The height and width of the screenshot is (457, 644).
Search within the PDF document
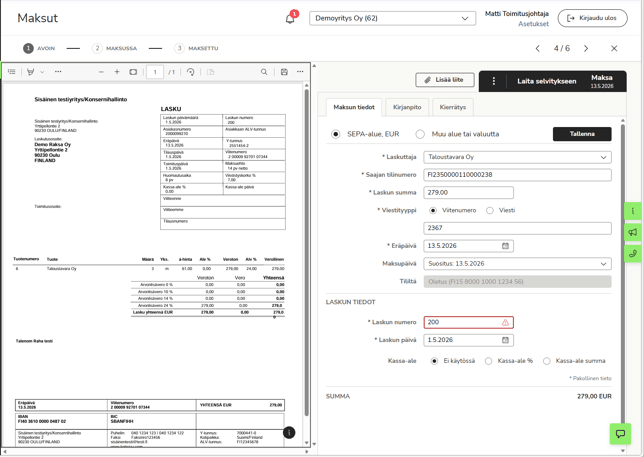264,72
